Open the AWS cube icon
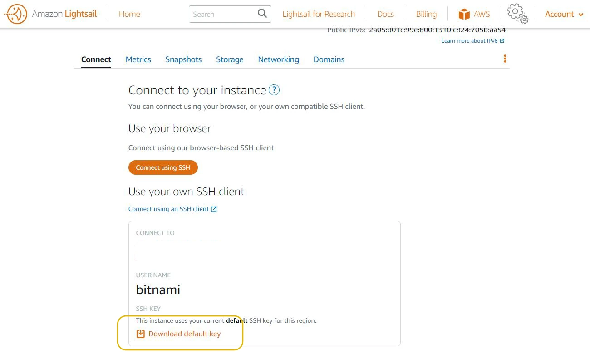Image resolution: width=590 pixels, height=364 pixels. tap(464, 14)
